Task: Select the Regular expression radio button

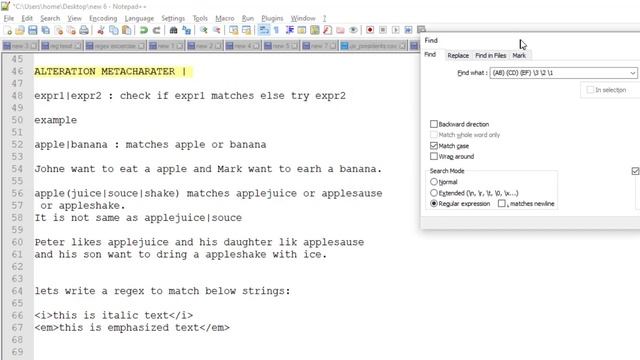Action: pos(434,203)
